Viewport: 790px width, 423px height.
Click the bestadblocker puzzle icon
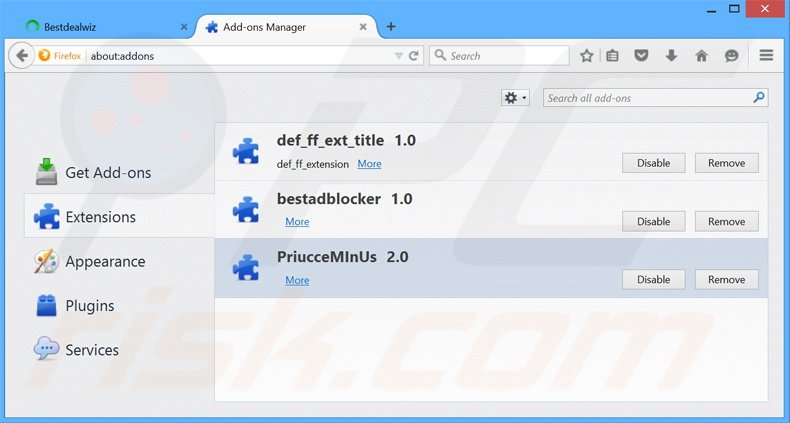(246, 209)
